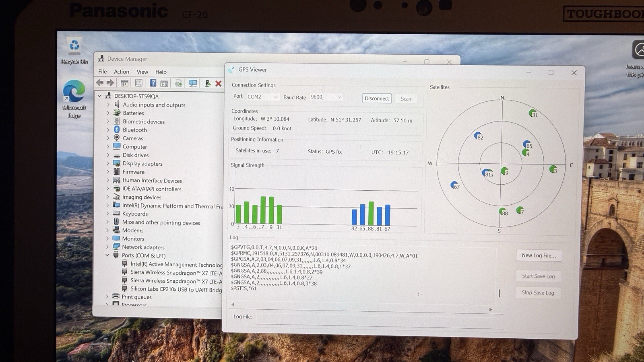Open the Baud Rate 9600 dropdown
This screenshot has width=644, height=362.
pos(326,97)
